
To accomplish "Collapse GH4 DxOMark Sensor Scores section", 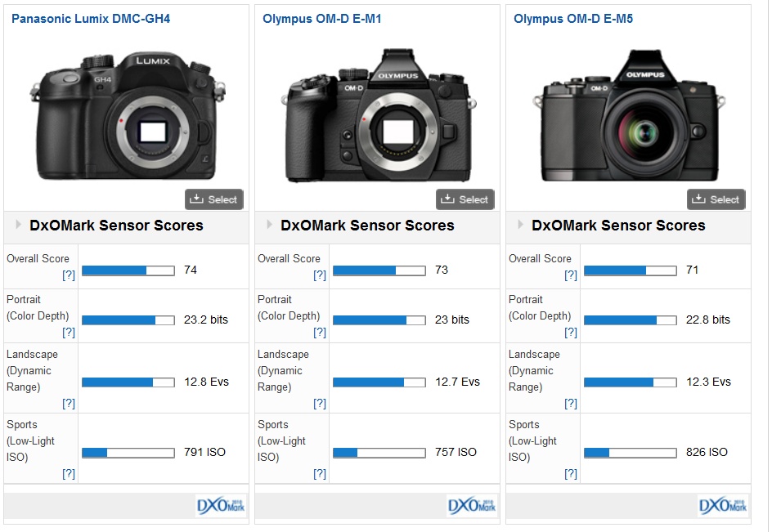I will 18,225.
